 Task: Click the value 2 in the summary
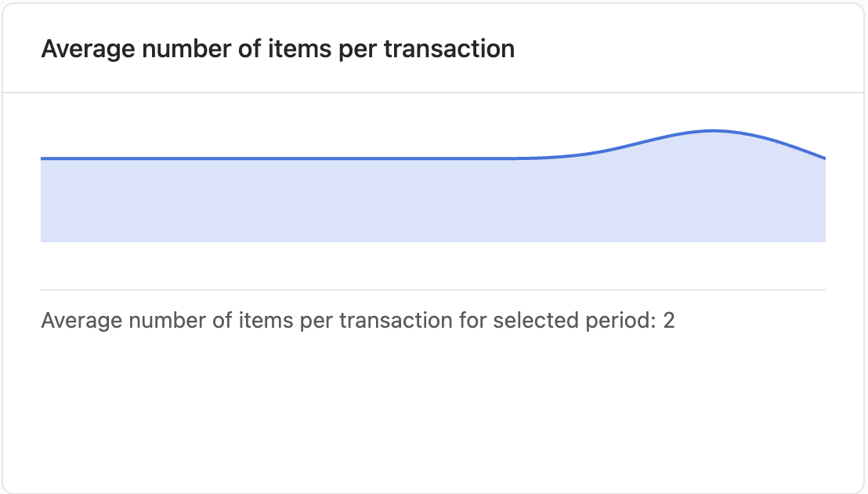pos(669,321)
